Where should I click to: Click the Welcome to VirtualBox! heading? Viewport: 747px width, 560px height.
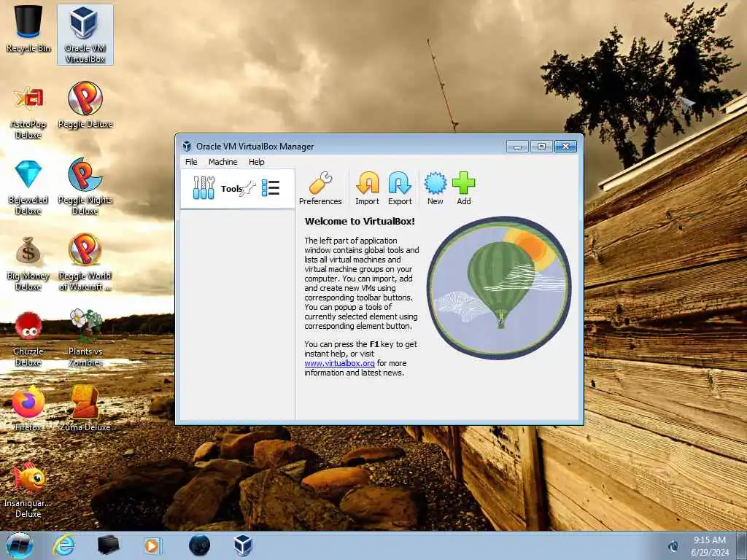360,222
